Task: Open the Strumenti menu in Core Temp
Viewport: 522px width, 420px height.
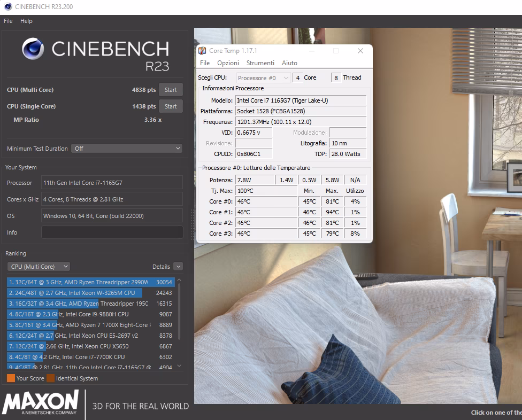Action: tap(260, 63)
